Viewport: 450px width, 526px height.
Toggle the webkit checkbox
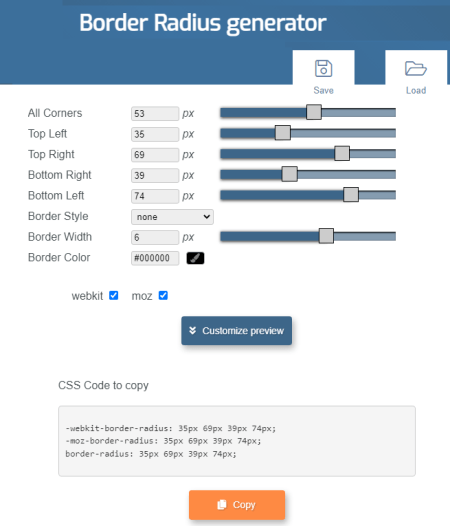113,296
